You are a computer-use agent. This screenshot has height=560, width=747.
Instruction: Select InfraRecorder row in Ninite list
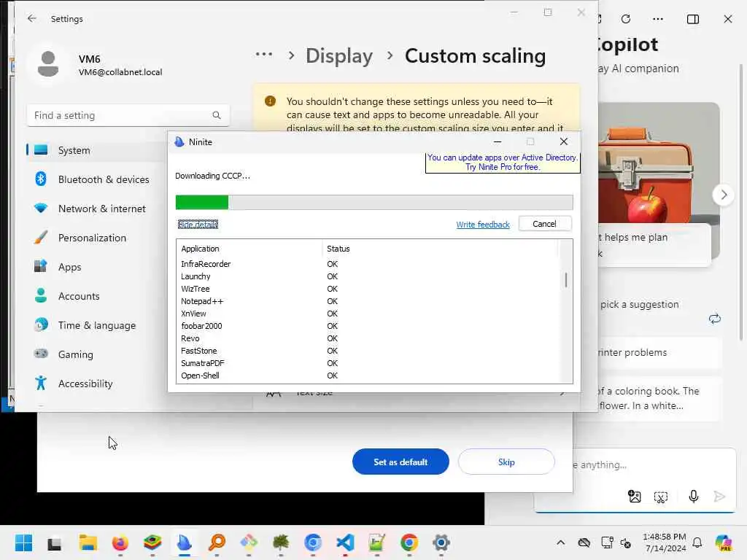pyautogui.click(x=367, y=264)
